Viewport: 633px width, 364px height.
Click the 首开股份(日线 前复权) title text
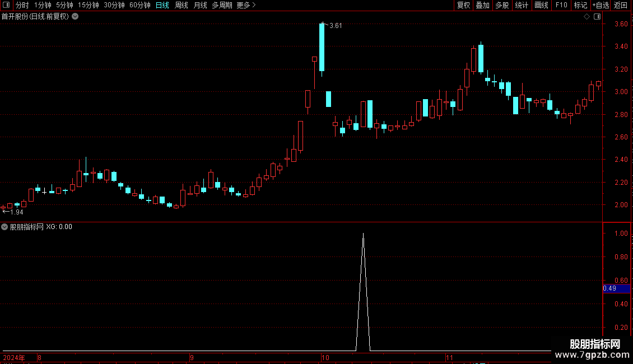click(x=35, y=17)
